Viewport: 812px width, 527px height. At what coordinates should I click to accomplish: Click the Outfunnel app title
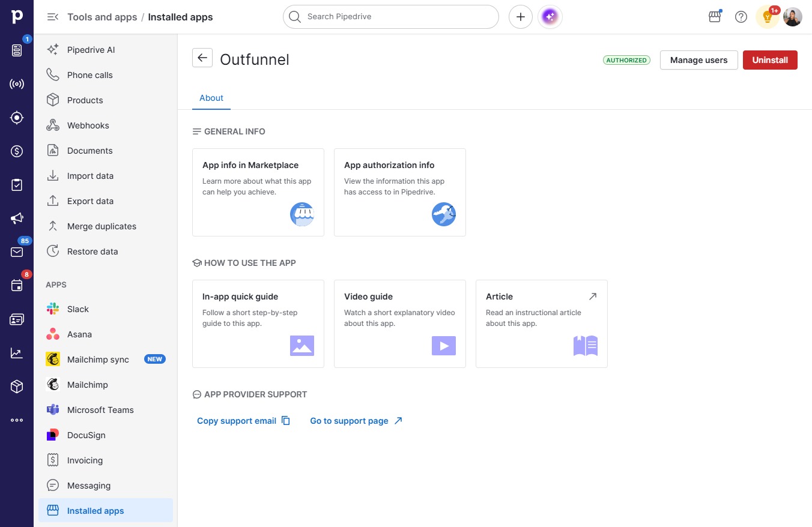click(255, 59)
